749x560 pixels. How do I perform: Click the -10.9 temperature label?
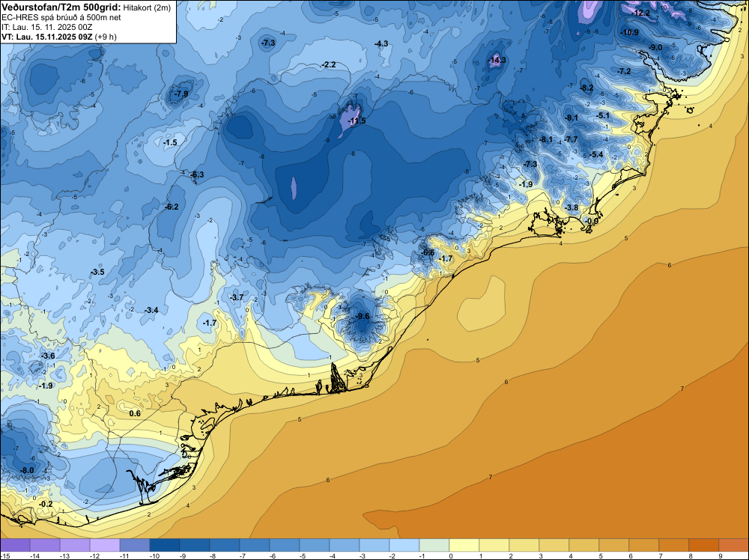(x=630, y=32)
